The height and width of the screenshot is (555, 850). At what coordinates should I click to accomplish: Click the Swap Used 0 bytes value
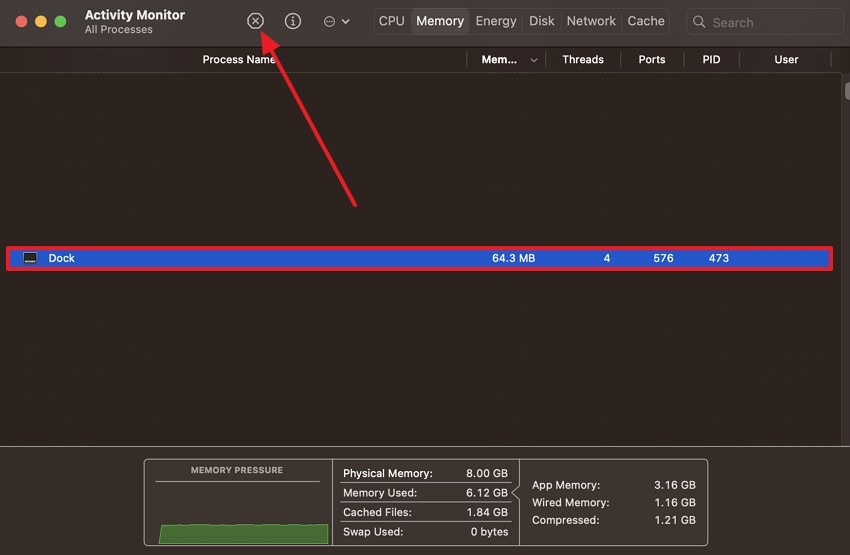click(x=490, y=532)
